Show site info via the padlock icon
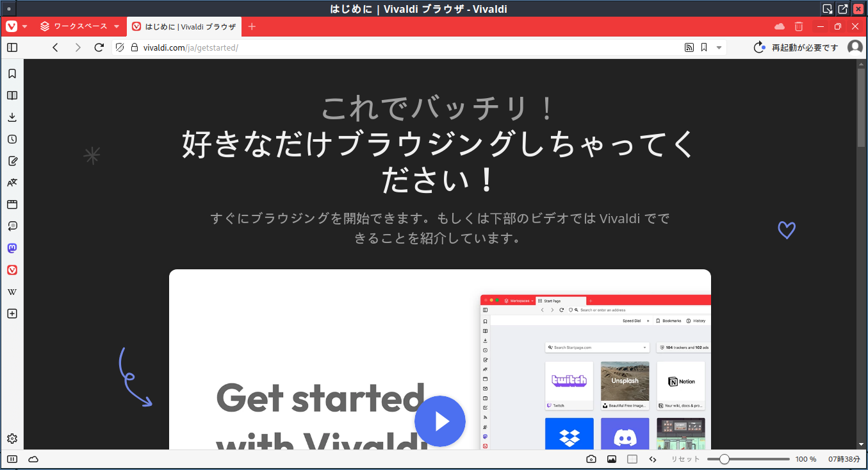 tap(135, 47)
